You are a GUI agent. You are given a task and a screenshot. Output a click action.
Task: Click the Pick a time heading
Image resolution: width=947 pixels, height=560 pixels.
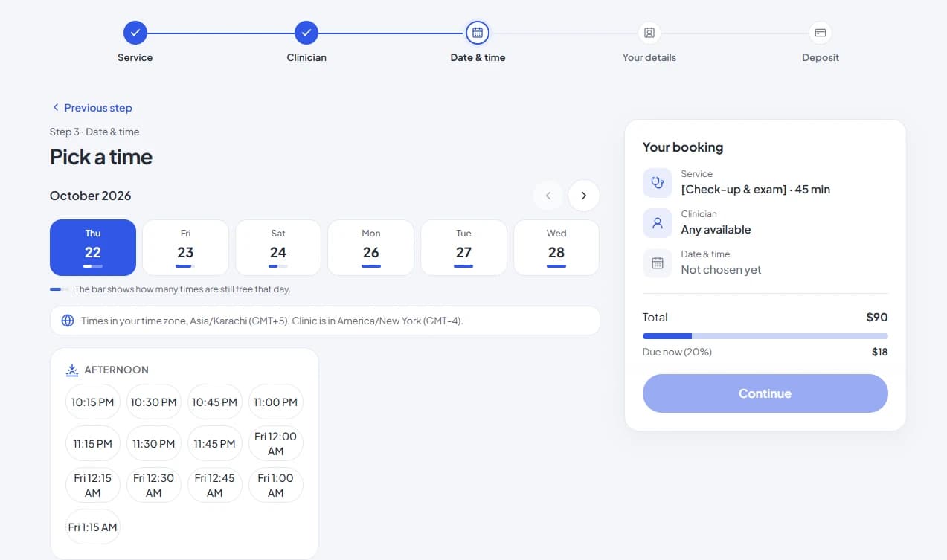tap(101, 157)
